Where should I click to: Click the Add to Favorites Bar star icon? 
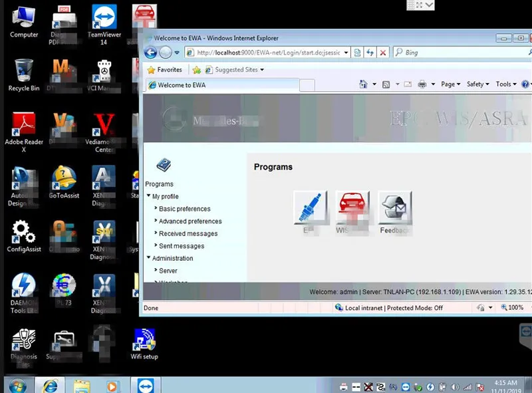[x=196, y=70]
